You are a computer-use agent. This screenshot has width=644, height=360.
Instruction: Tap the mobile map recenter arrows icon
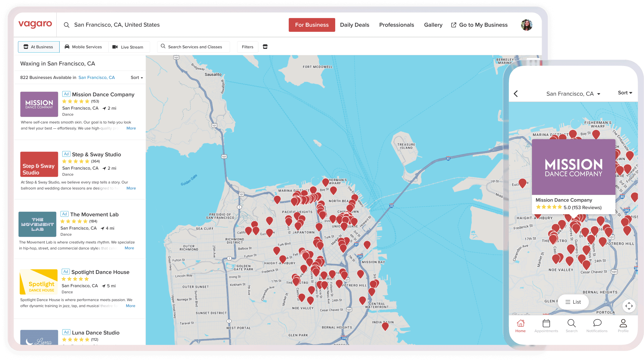[629, 306]
